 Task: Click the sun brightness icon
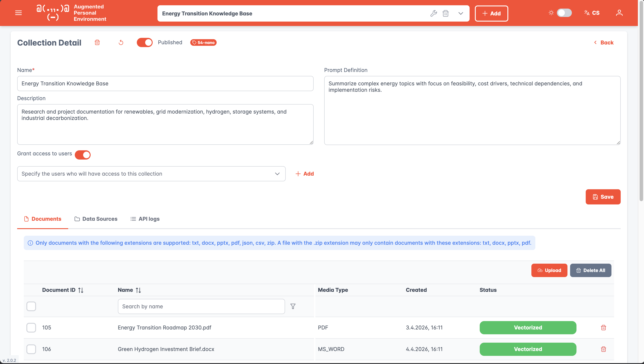coord(551,13)
